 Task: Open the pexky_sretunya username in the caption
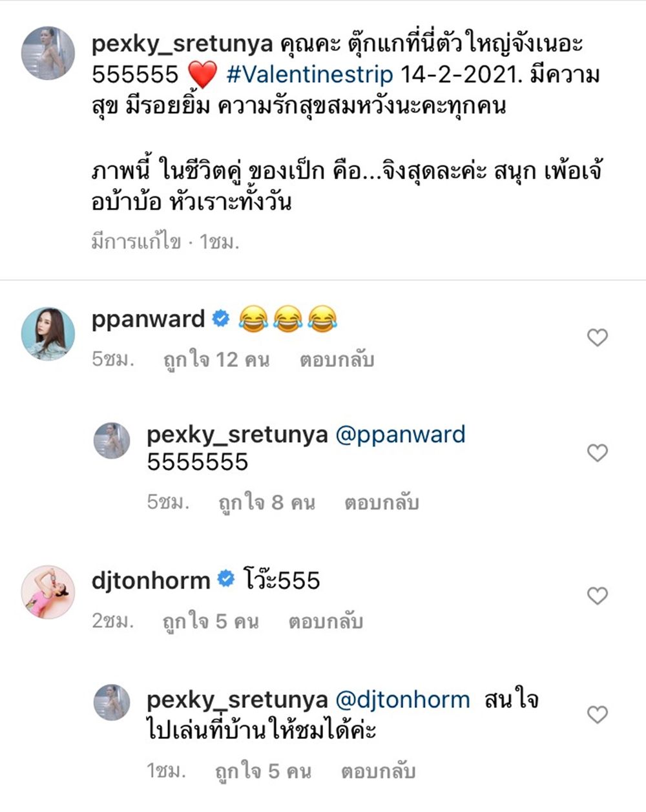coord(183,44)
